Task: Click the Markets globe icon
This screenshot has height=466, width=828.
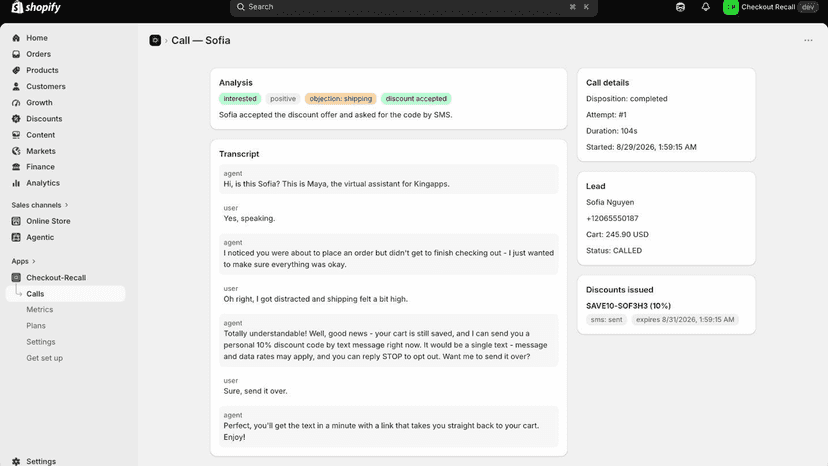Action: (16, 151)
